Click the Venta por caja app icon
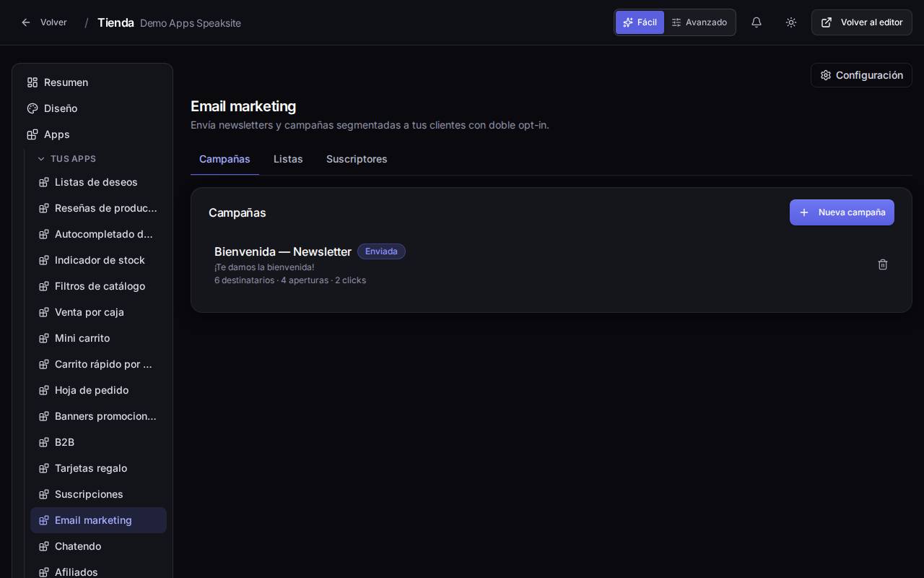 tap(43, 312)
